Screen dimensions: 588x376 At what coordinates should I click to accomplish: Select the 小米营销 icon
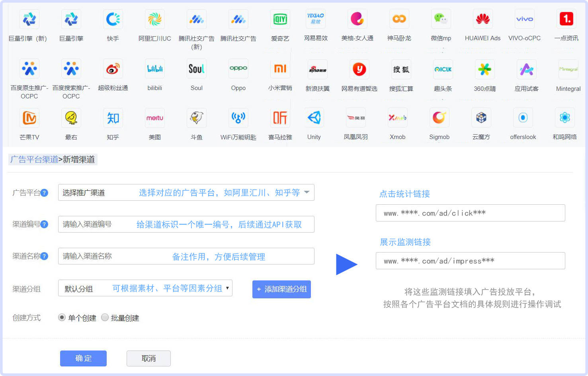pos(280,69)
